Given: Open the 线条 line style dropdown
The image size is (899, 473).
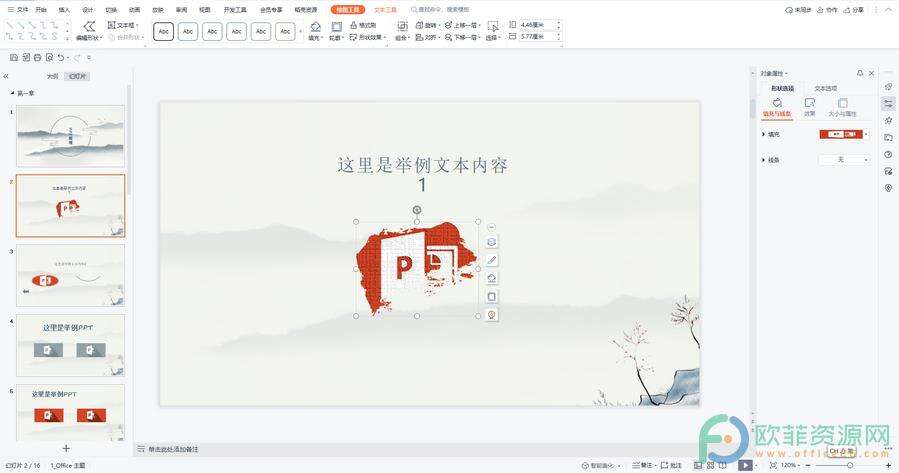Looking at the screenshot, I should (x=844, y=160).
